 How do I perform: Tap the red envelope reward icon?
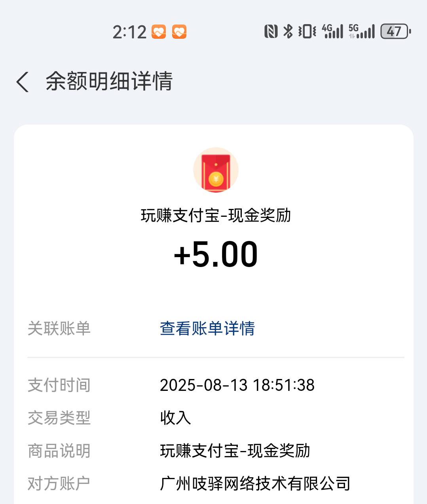(216, 170)
